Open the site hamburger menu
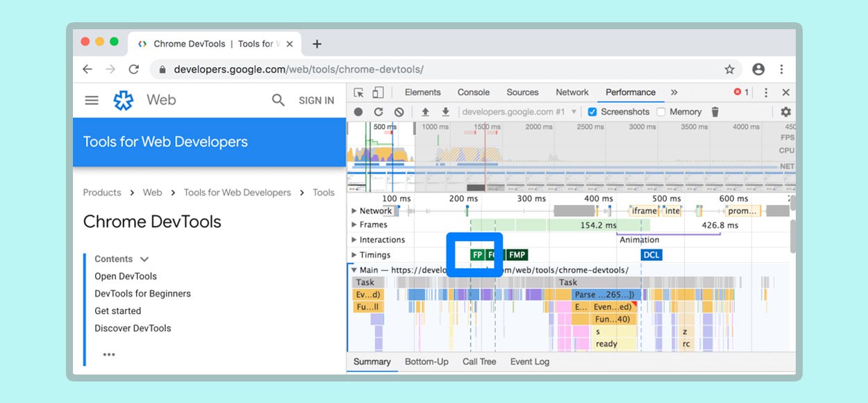This screenshot has height=403, width=868. 92,100
